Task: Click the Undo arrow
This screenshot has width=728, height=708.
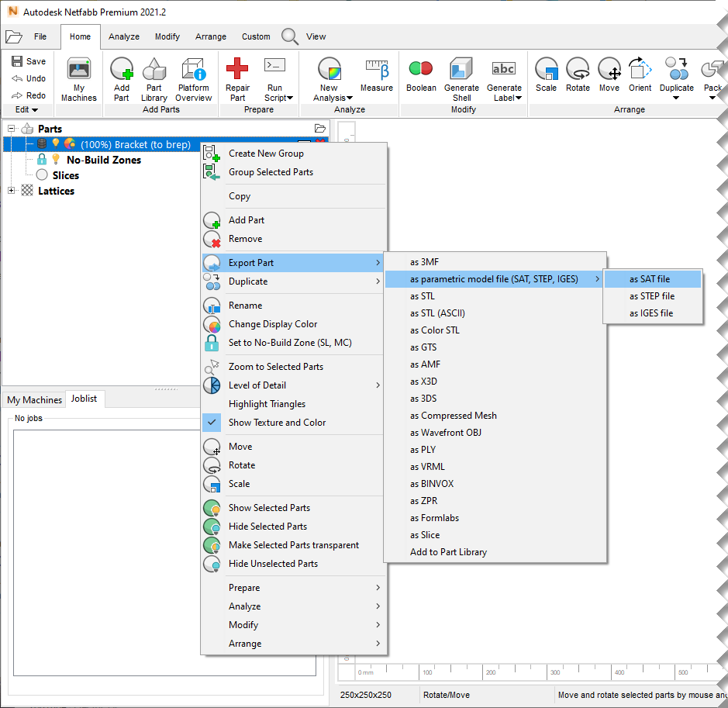Action: 17,78
